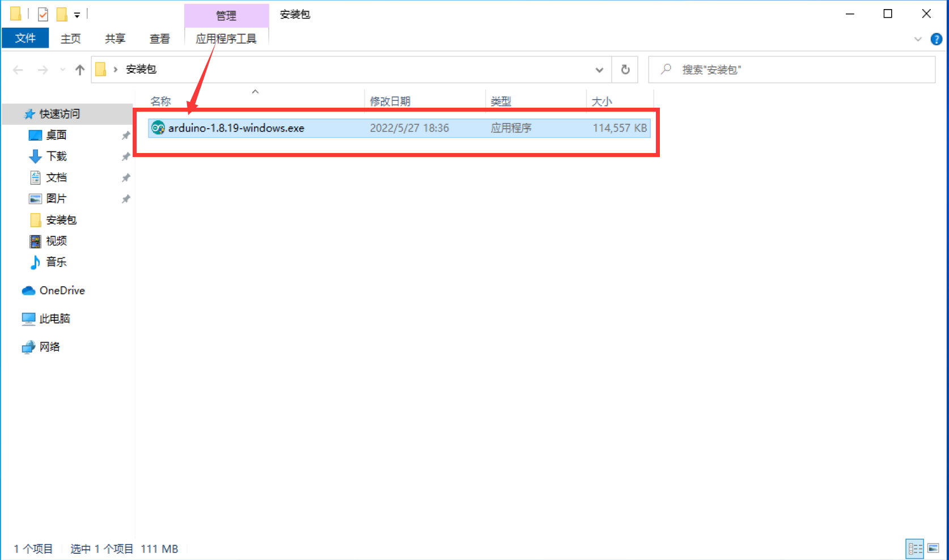949x560 pixels.
Task: Go up one folder level
Action: point(80,69)
